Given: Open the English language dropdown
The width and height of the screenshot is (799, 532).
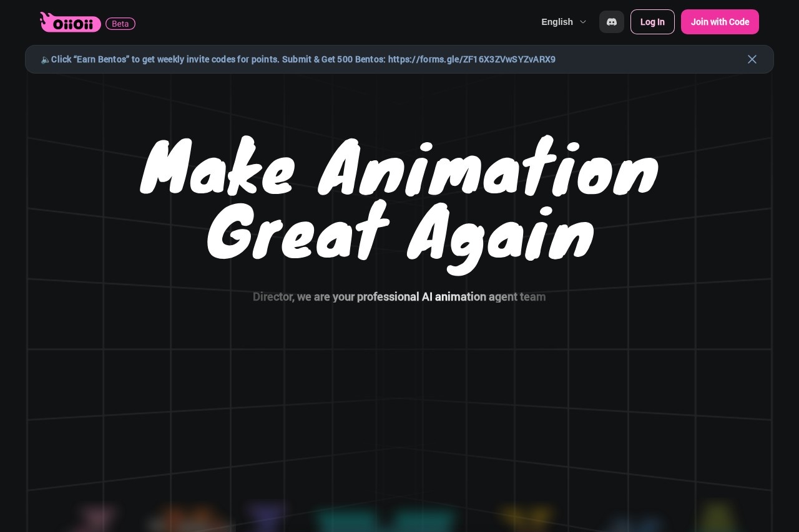Looking at the screenshot, I should [557, 22].
